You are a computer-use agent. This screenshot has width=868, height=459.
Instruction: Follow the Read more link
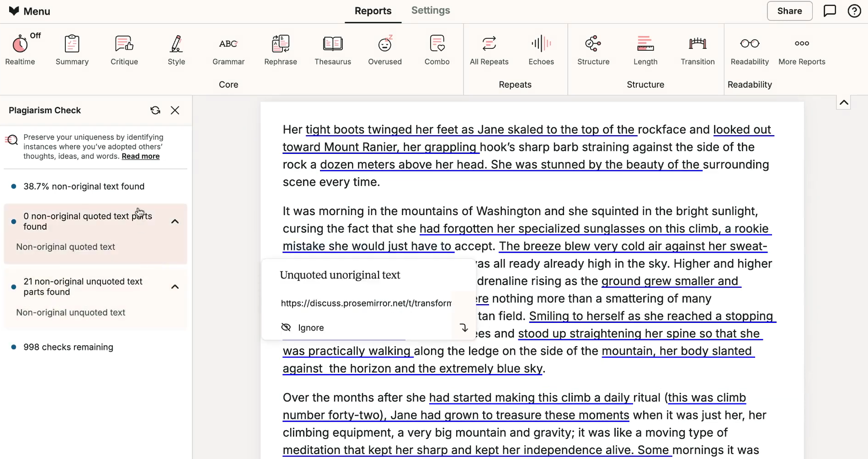click(140, 156)
